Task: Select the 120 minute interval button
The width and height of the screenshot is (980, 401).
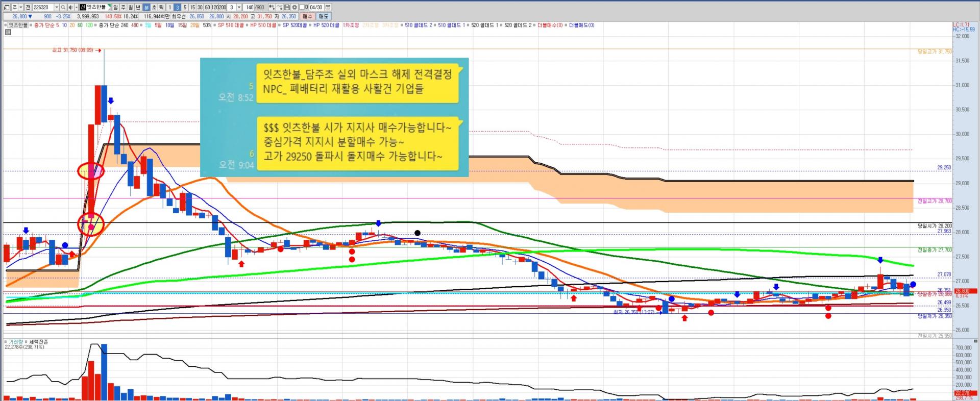Action: [215, 8]
